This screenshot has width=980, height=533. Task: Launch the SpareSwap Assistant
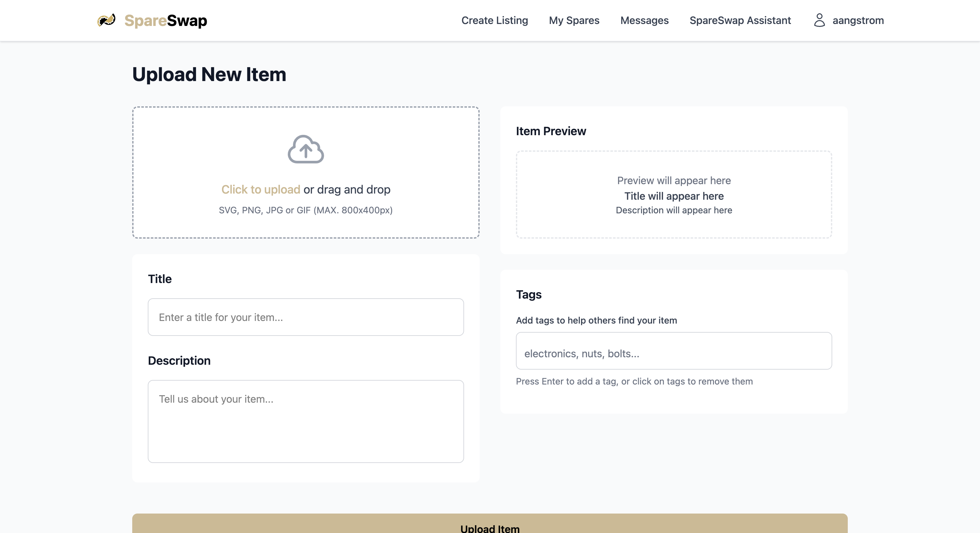point(740,20)
